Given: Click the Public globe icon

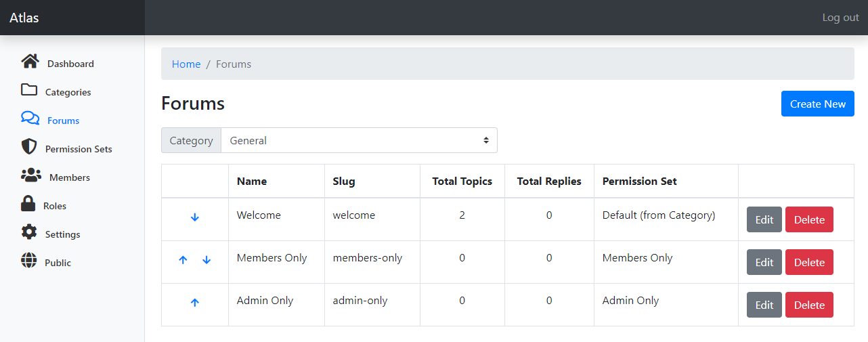Looking at the screenshot, I should click(x=29, y=261).
